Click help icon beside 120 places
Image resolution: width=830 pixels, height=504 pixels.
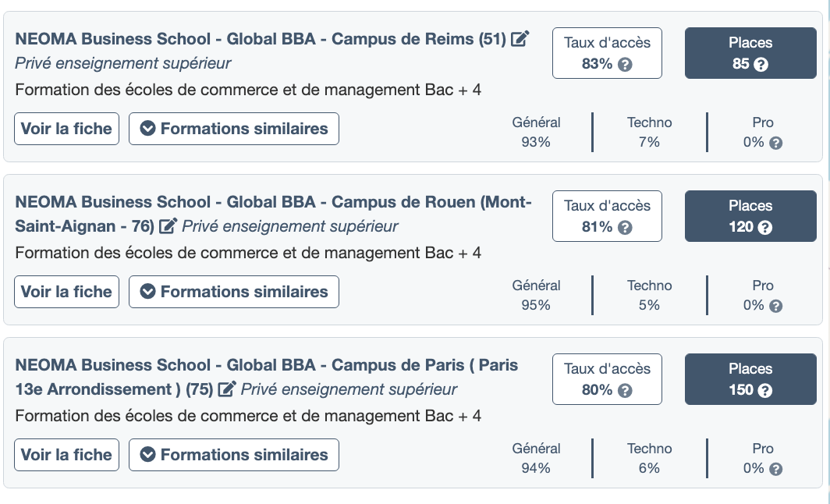click(765, 228)
